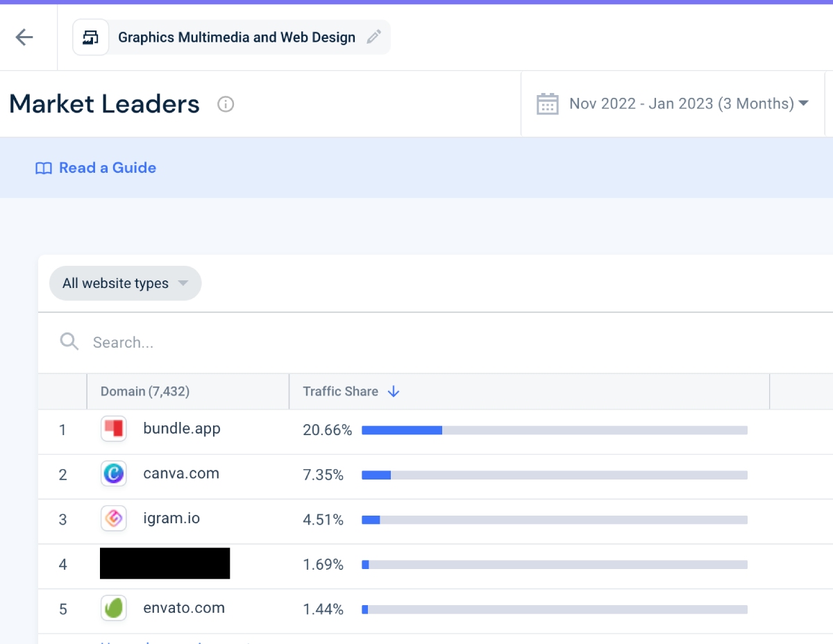Sort by Traffic Share arrow
The image size is (833, 644).
pyautogui.click(x=394, y=391)
